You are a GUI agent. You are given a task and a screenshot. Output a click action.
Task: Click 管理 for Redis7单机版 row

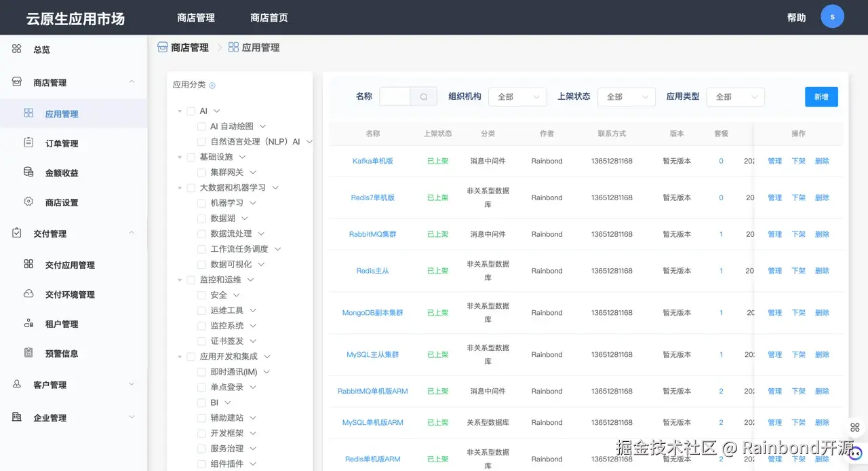pos(775,198)
